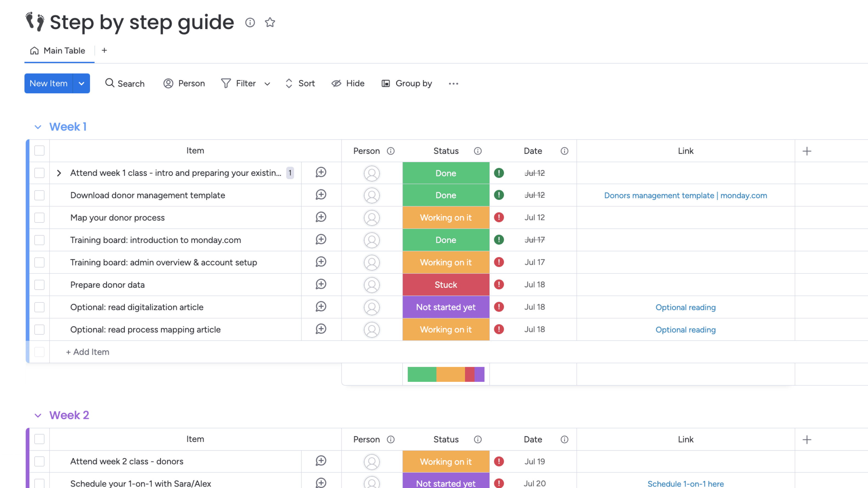868x488 pixels.
Task: Open board info icon next to title
Action: point(250,22)
